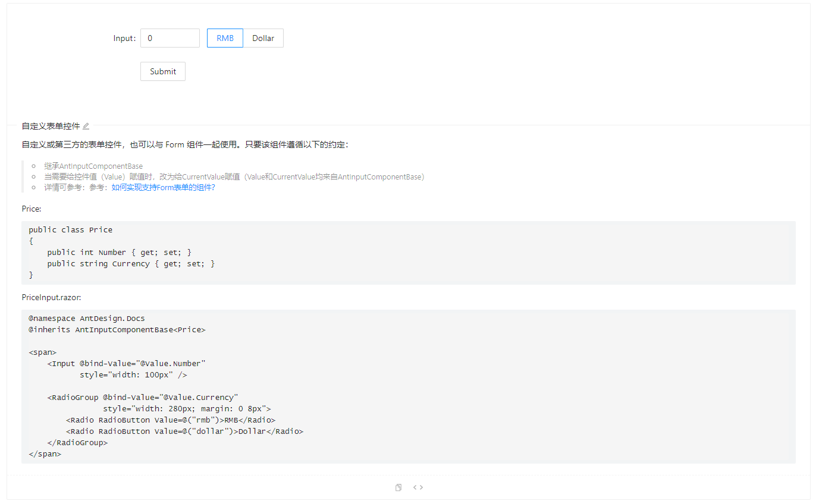Click the @namespace AntDesign.Docs code line
The width and height of the screenshot is (816, 504).
pyautogui.click(x=87, y=319)
